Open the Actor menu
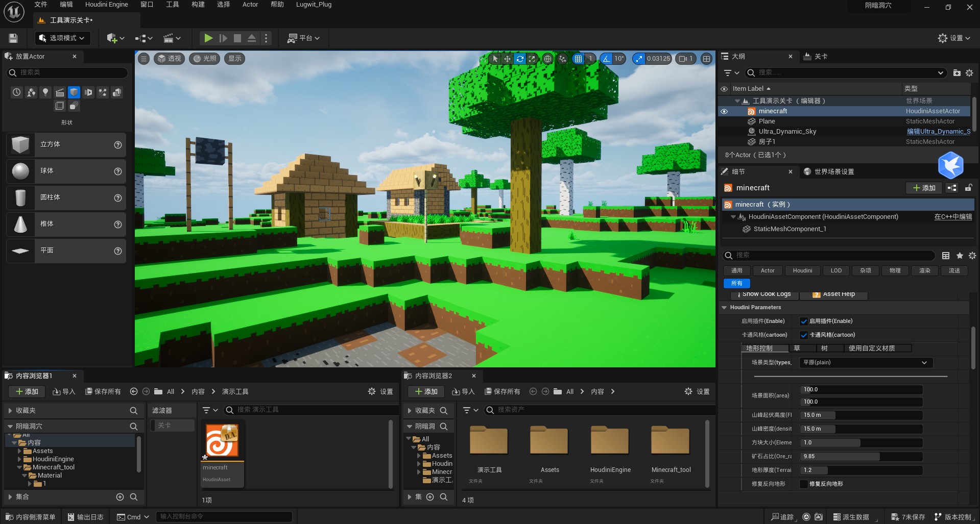This screenshot has width=980, height=524. (250, 5)
